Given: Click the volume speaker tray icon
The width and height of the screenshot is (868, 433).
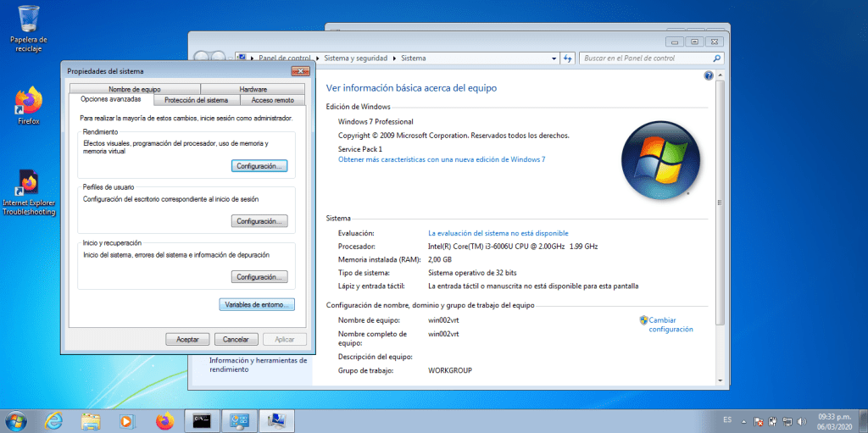Looking at the screenshot, I should (801, 420).
